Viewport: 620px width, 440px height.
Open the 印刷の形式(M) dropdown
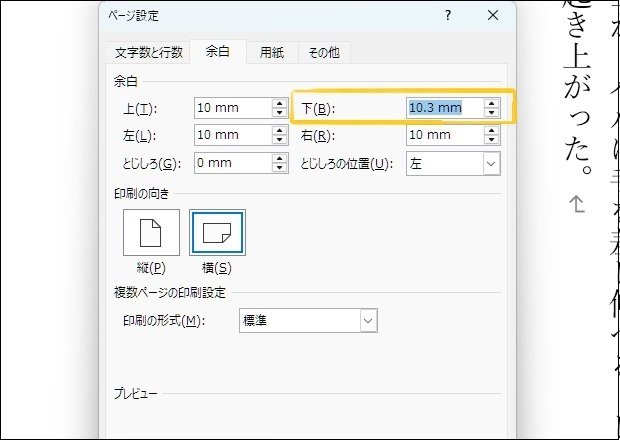(x=308, y=321)
